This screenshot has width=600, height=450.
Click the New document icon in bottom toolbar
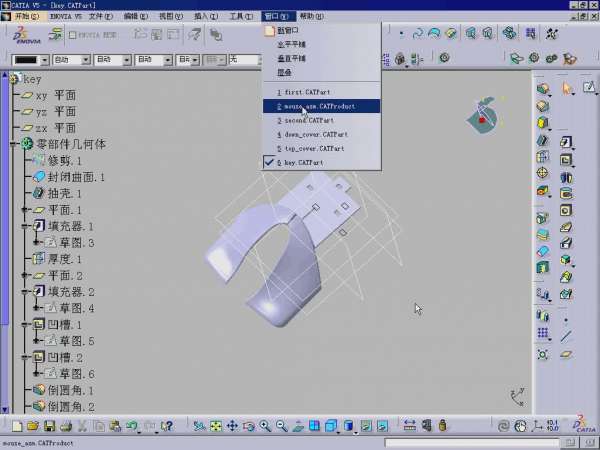[x=17, y=426]
